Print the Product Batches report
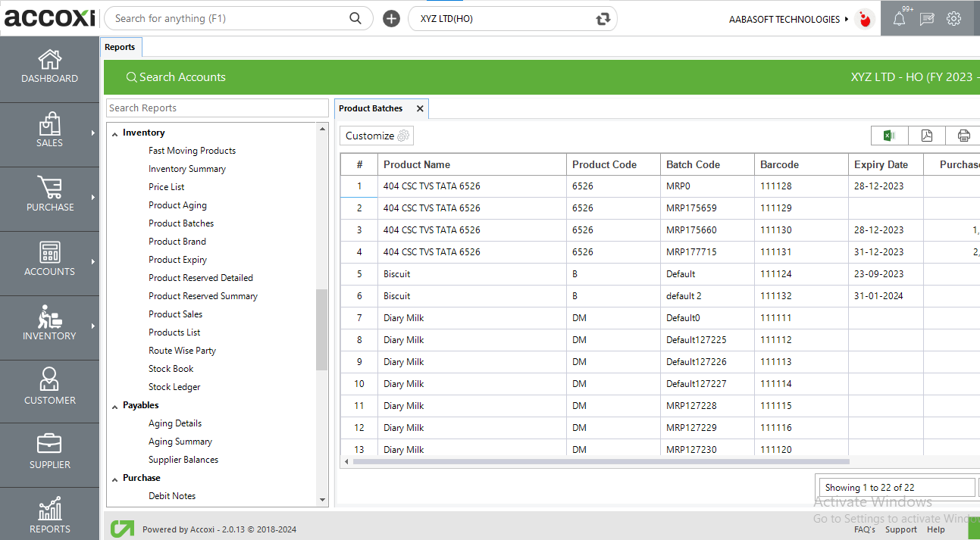 tap(963, 136)
